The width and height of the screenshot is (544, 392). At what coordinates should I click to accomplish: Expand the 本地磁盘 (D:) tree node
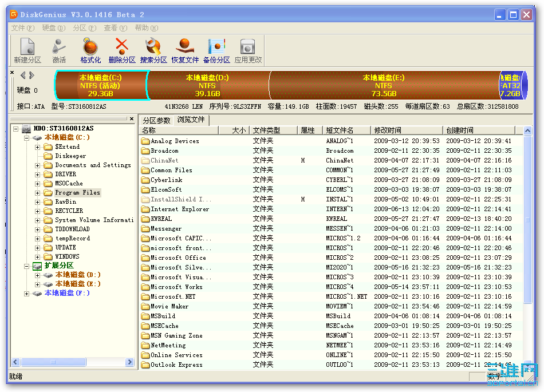click(37, 275)
